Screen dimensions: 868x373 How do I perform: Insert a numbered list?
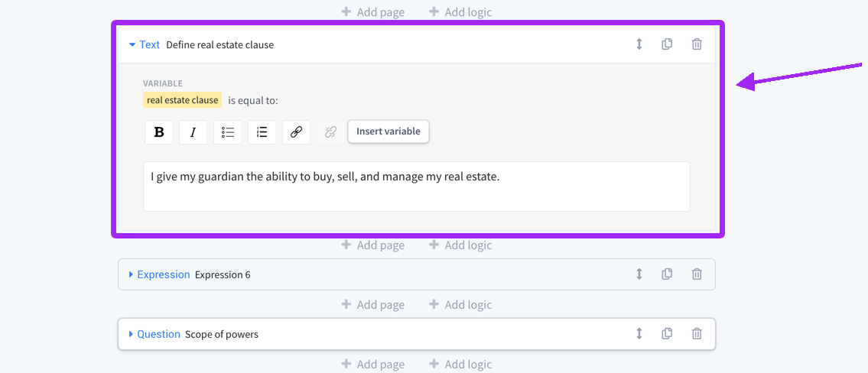(x=262, y=132)
